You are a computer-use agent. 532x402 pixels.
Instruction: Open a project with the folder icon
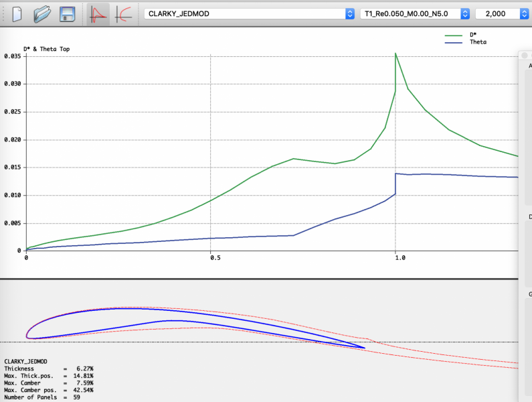point(42,13)
